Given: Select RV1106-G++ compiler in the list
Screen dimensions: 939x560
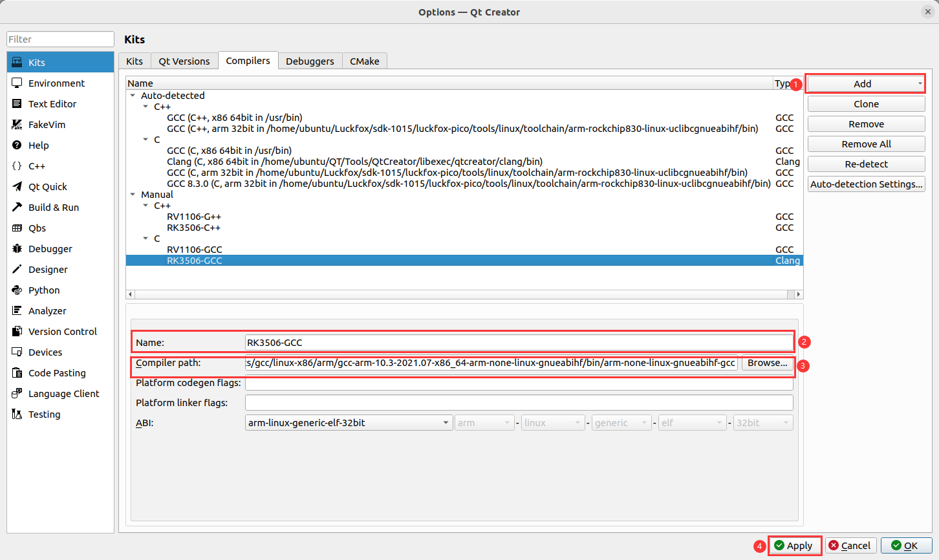Looking at the screenshot, I should 194,217.
